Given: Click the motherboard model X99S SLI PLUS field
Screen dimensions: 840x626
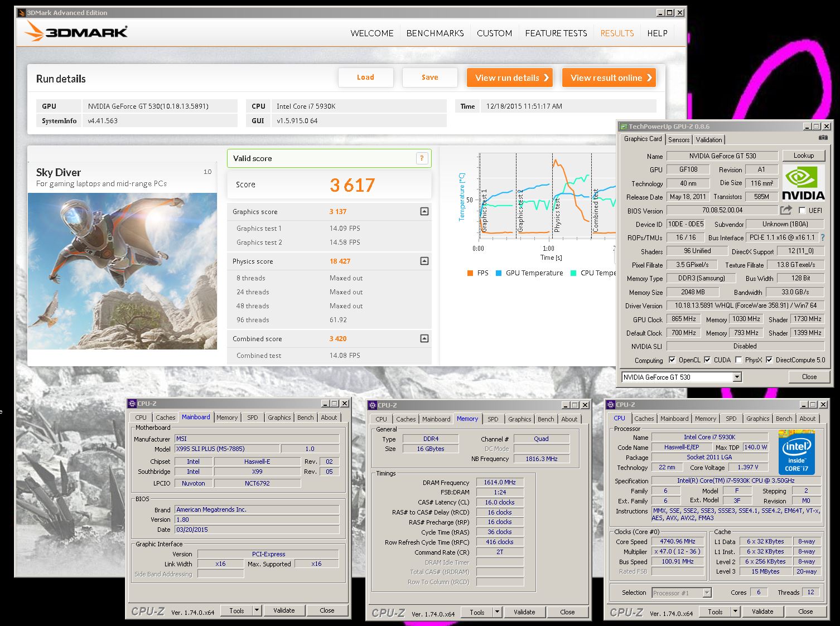Looking at the screenshot, I should (x=227, y=449).
